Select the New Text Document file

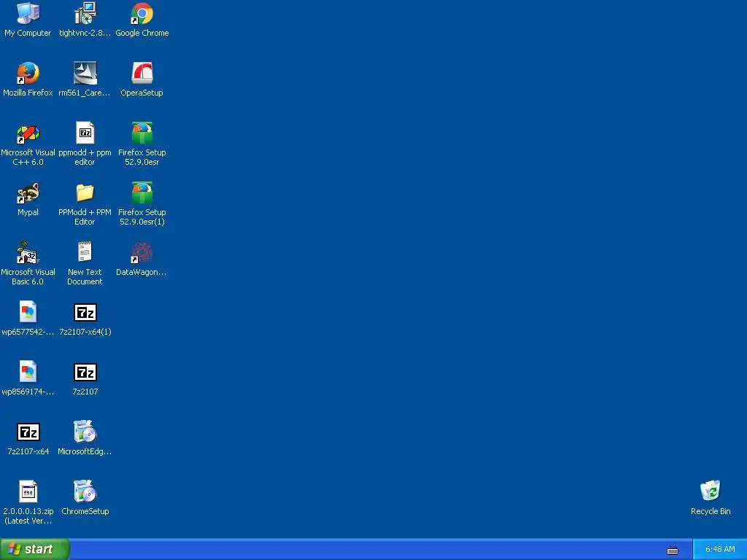pyautogui.click(x=85, y=253)
